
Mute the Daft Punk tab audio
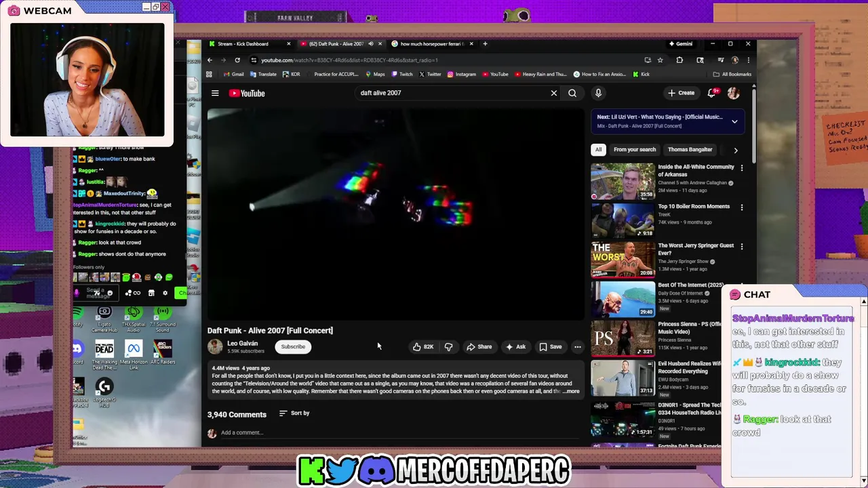tap(370, 44)
